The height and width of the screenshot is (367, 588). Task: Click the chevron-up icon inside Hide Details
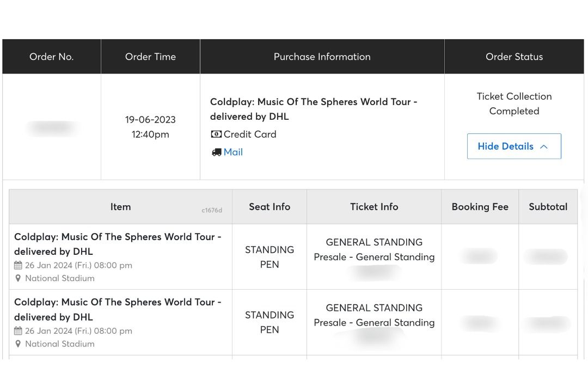[544, 146]
